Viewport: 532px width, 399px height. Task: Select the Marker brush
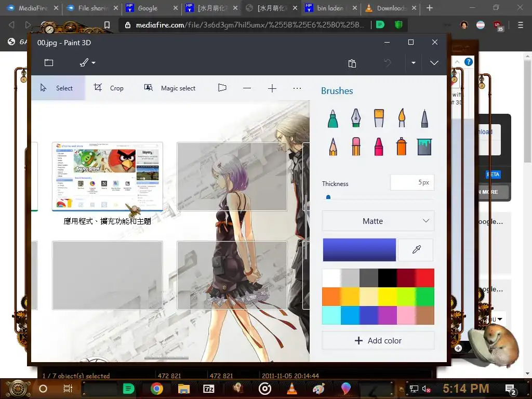pos(333,118)
